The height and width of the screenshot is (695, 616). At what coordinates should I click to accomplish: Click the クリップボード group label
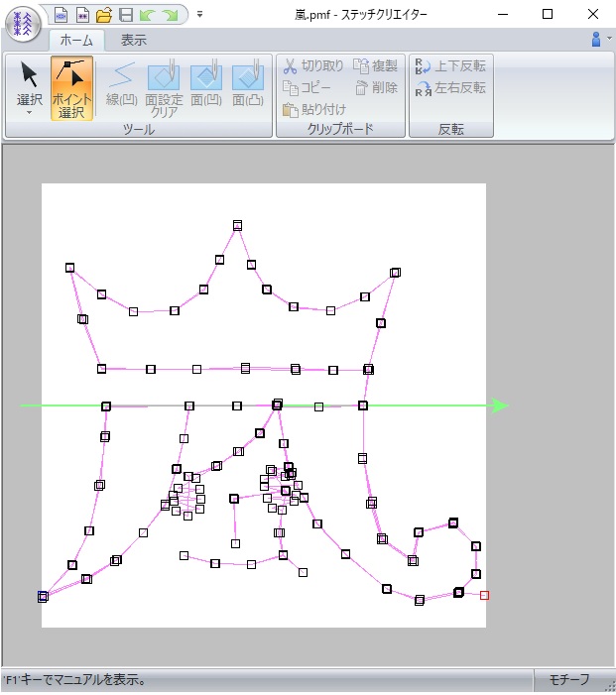(x=340, y=129)
